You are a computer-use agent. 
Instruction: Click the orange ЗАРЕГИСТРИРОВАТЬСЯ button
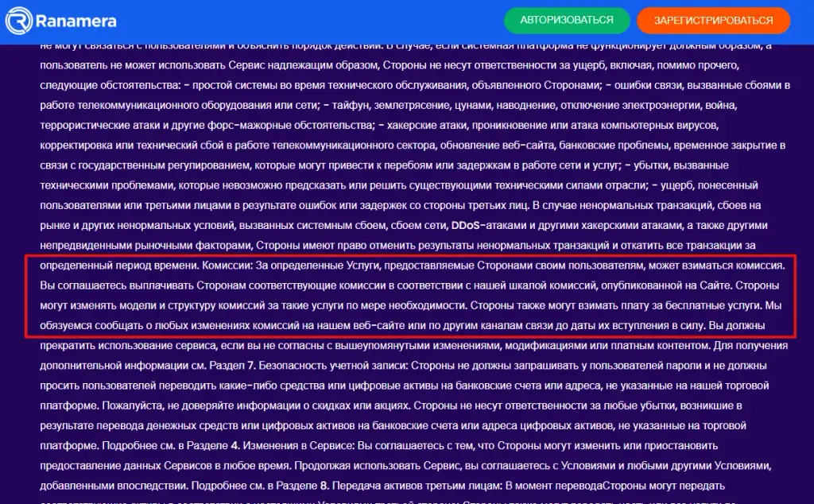tap(713, 21)
